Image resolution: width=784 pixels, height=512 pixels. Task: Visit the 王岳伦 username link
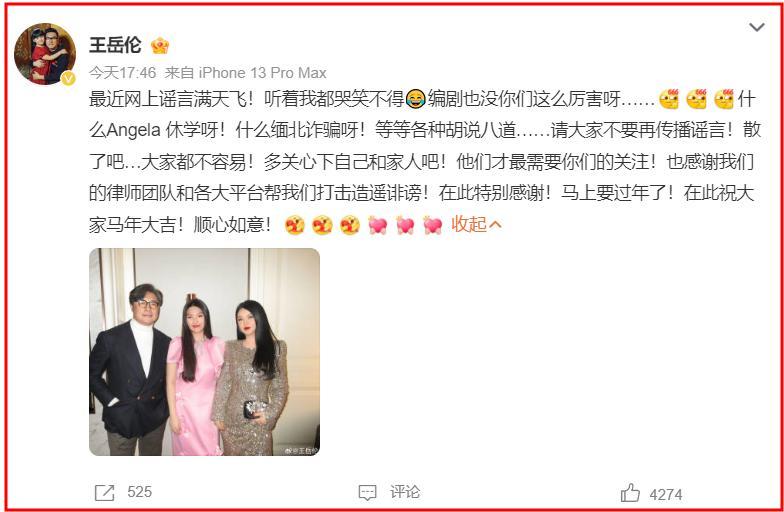[115, 45]
